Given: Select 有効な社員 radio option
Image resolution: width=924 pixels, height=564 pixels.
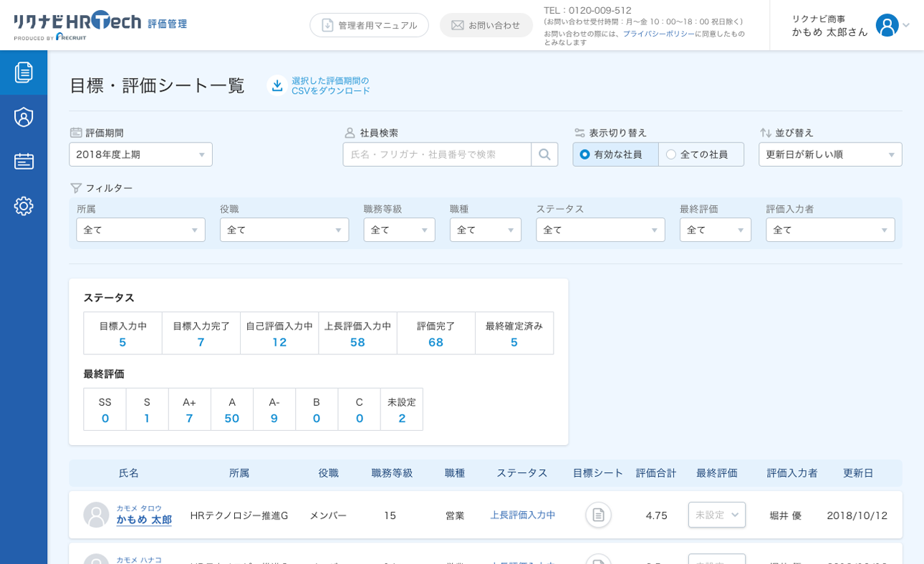Looking at the screenshot, I should (615, 155).
